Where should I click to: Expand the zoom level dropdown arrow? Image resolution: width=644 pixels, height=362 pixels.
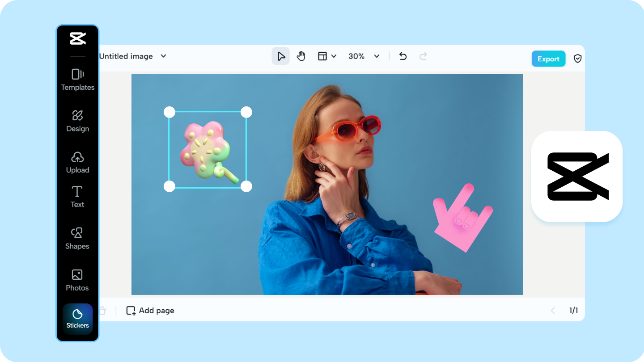pyautogui.click(x=377, y=56)
